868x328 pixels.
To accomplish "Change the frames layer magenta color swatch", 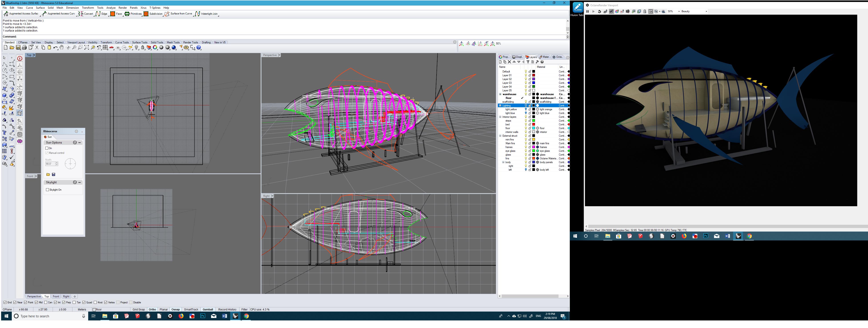I will [534, 147].
